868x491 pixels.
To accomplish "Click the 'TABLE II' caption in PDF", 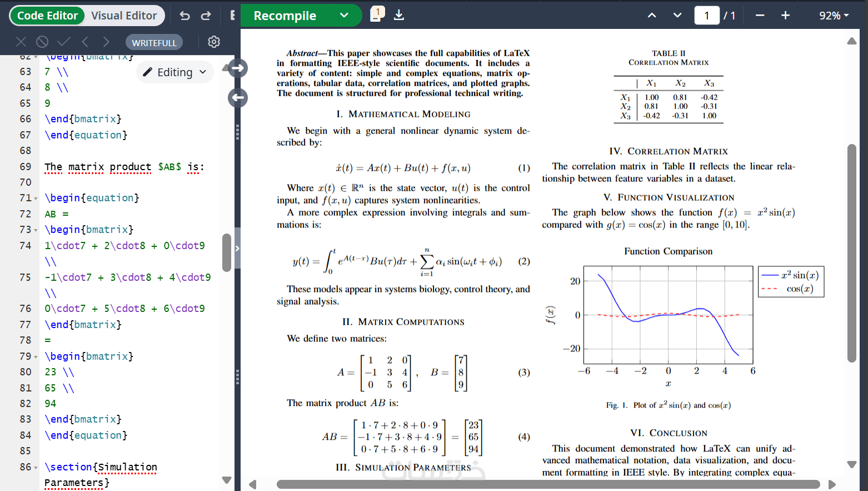I will (669, 53).
